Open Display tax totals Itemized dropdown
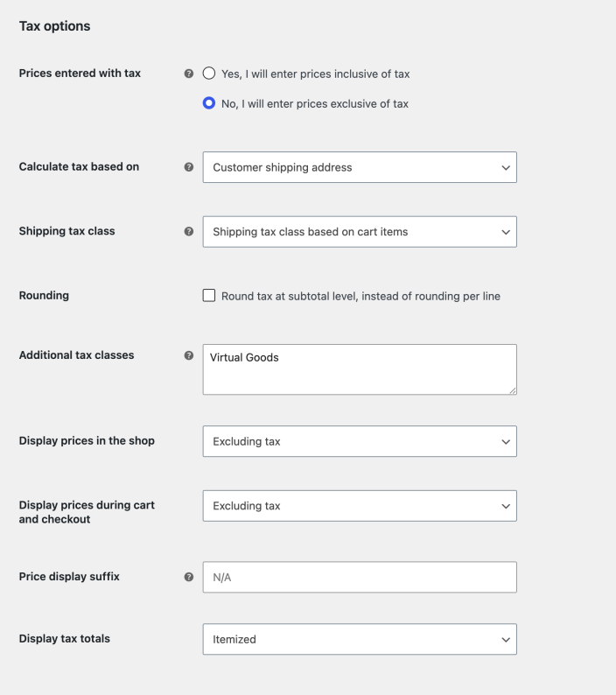Image resolution: width=616 pixels, height=695 pixels. [360, 639]
